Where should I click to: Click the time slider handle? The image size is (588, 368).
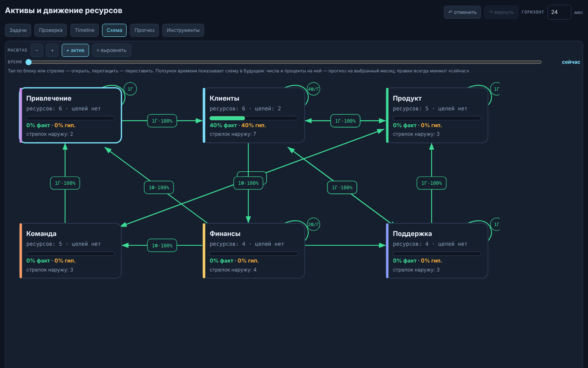click(x=29, y=62)
